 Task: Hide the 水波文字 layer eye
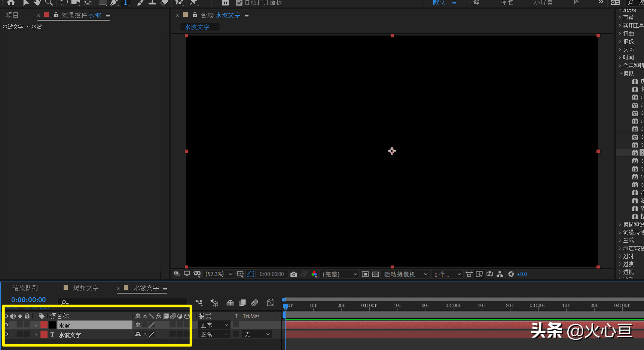6,334
